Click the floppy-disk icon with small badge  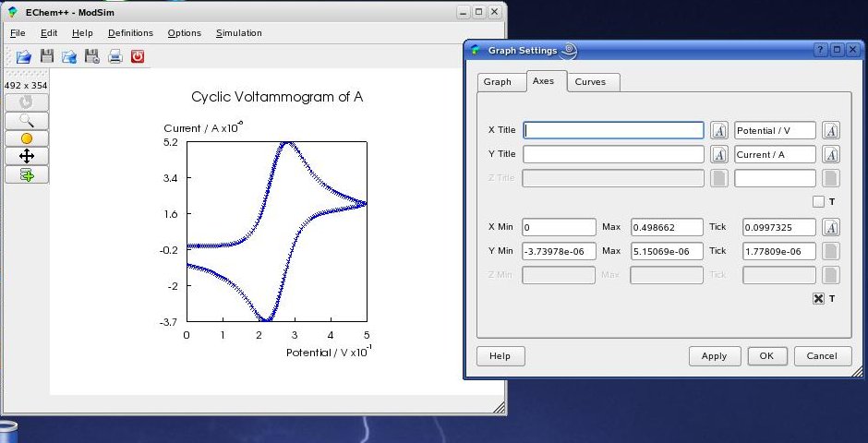coord(92,56)
